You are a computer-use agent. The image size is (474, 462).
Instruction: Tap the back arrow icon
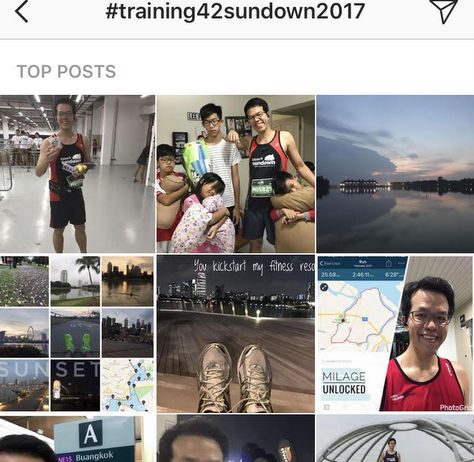click(x=21, y=12)
